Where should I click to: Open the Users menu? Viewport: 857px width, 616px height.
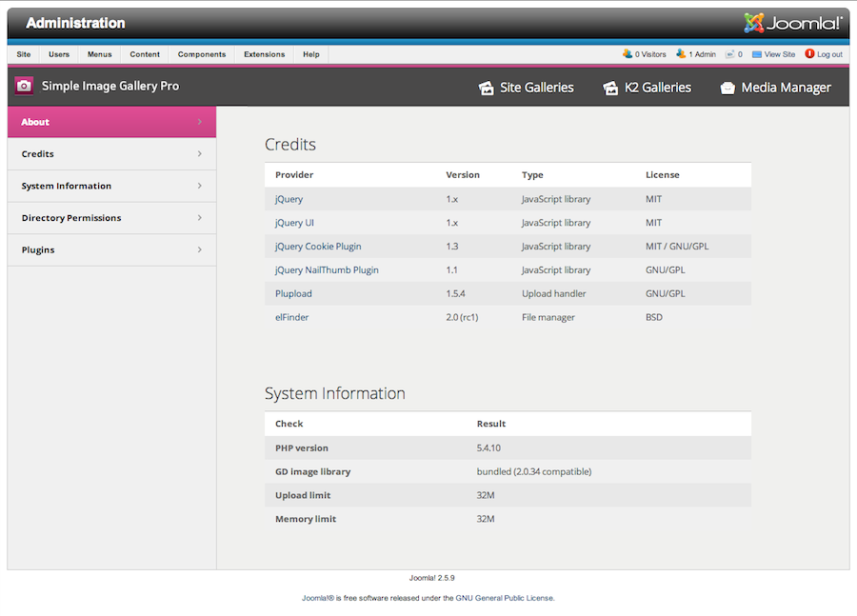[59, 54]
